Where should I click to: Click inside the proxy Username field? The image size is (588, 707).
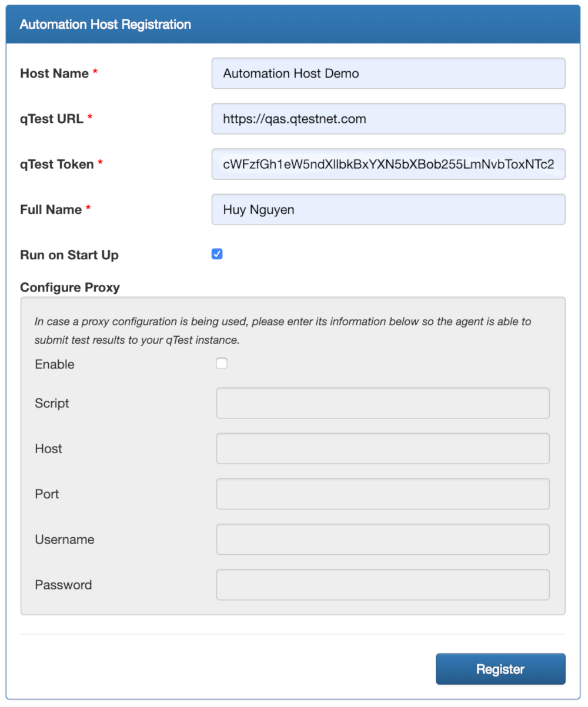coord(382,539)
